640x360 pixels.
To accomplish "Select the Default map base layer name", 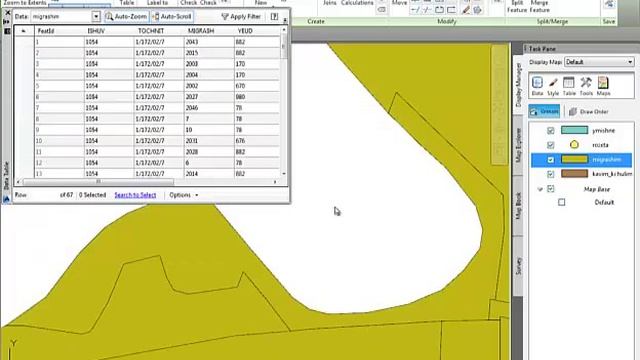I will (x=604, y=202).
